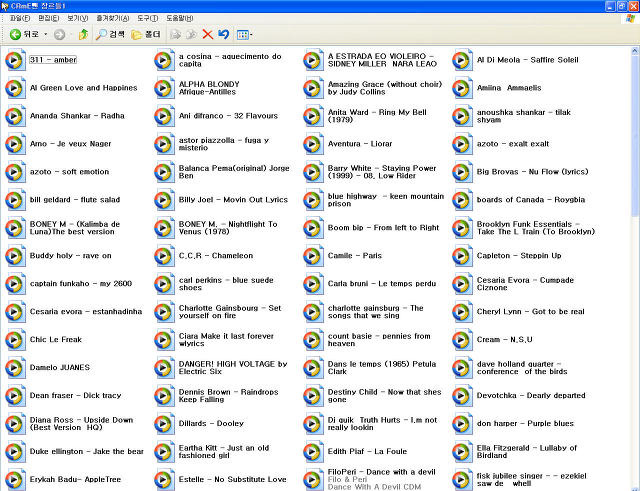The height and width of the screenshot is (491, 640).
Task: Select file name ALPHA BLONDY Afrique-Antilles
Action: 209,88
